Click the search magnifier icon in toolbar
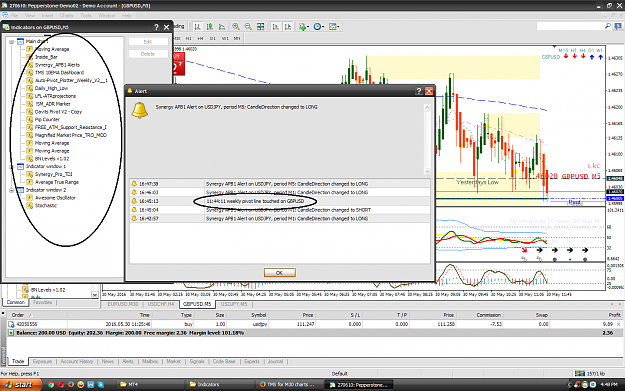Viewport: 625px width, 391px height. tap(607, 26)
